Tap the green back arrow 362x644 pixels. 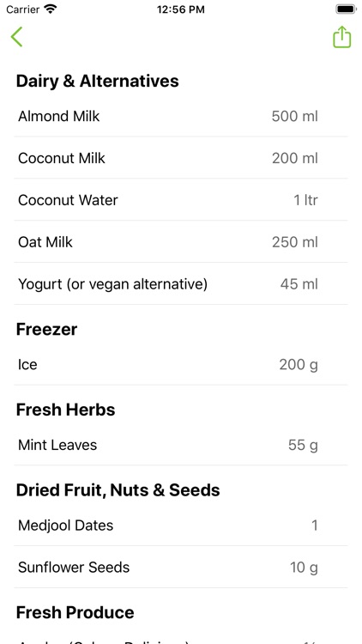17,37
